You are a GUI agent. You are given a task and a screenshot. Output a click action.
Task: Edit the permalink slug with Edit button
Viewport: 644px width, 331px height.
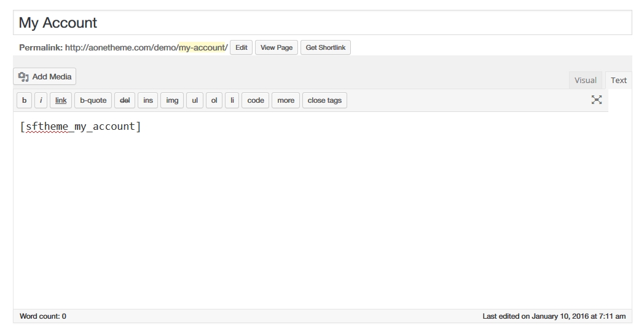tap(241, 47)
